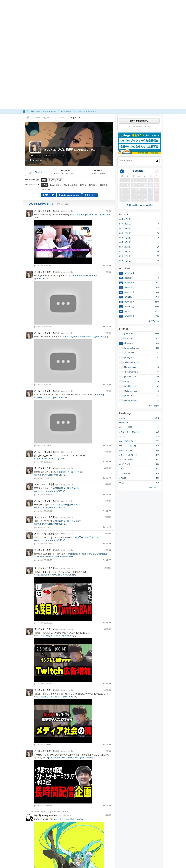Image resolution: width=186 pixels, height=868 pixels.
Task: Open 5度目のTwitchBAN video thumbnail
Action: [x=63, y=599]
